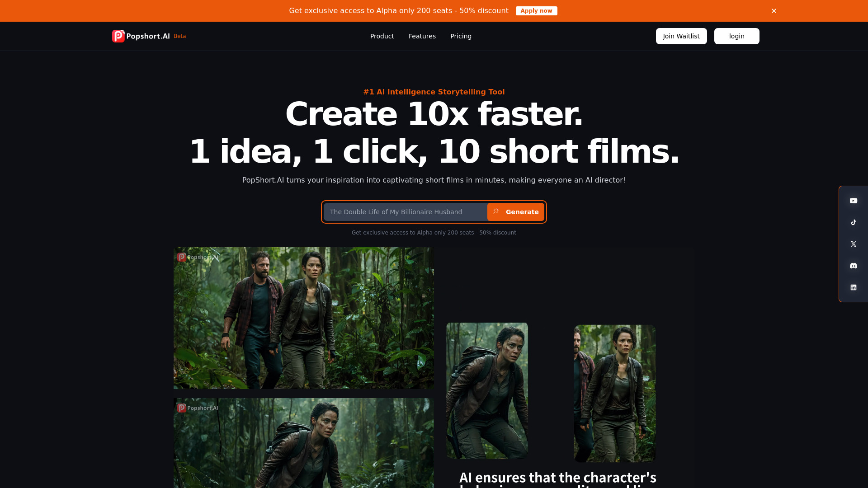Screen dimensions: 868x488
Task: Click the first jungle scene thumbnail
Action: [x=303, y=318]
